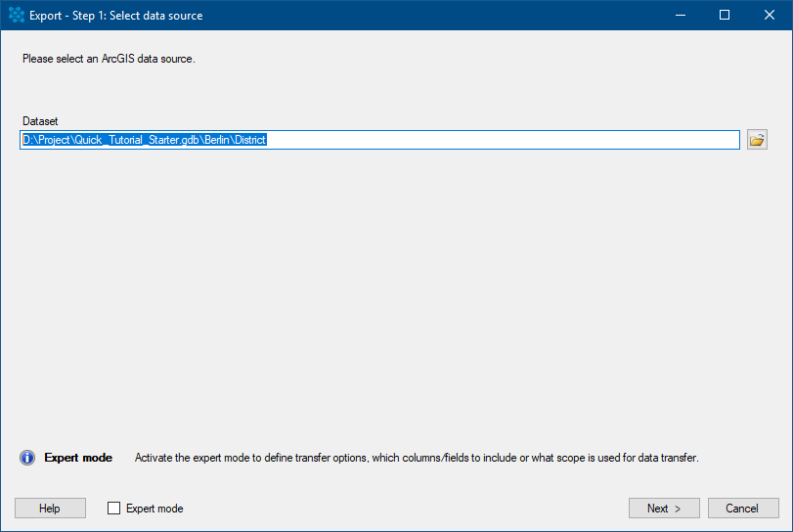Click the bold Expert mode heading
Screen dimensions: 793x532
[78, 458]
